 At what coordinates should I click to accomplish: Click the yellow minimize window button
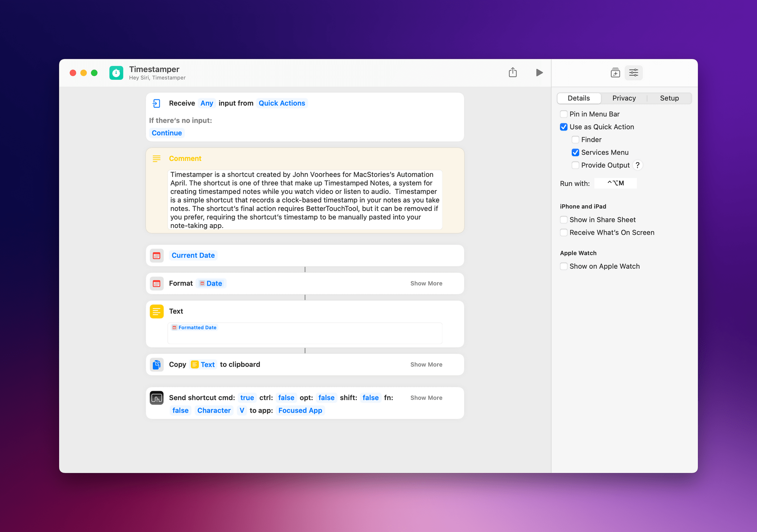pos(84,73)
